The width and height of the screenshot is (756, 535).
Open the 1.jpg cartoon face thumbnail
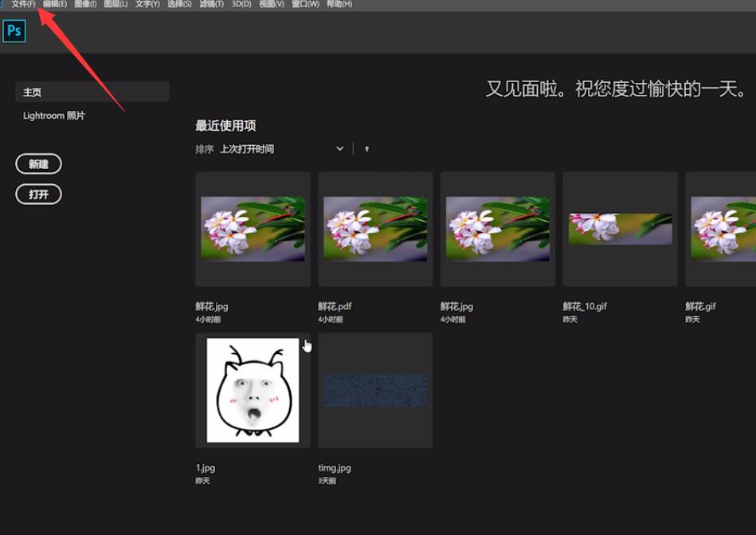pos(253,390)
